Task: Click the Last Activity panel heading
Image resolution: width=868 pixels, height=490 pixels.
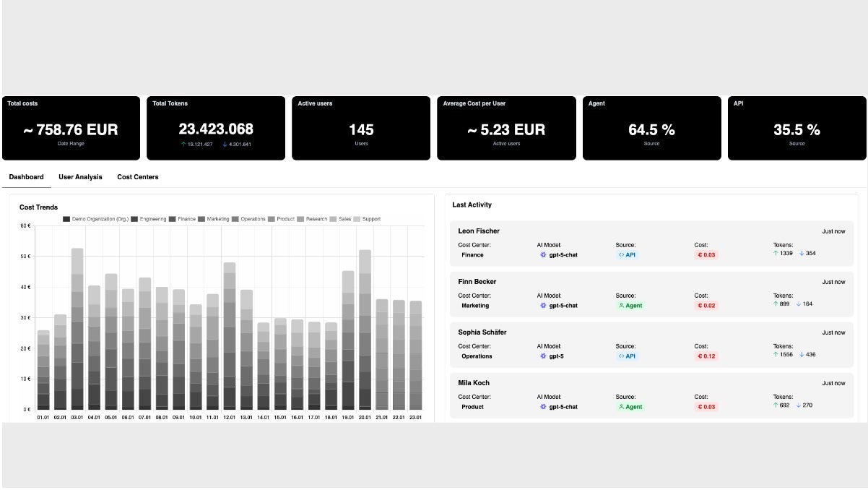Action: click(x=472, y=205)
